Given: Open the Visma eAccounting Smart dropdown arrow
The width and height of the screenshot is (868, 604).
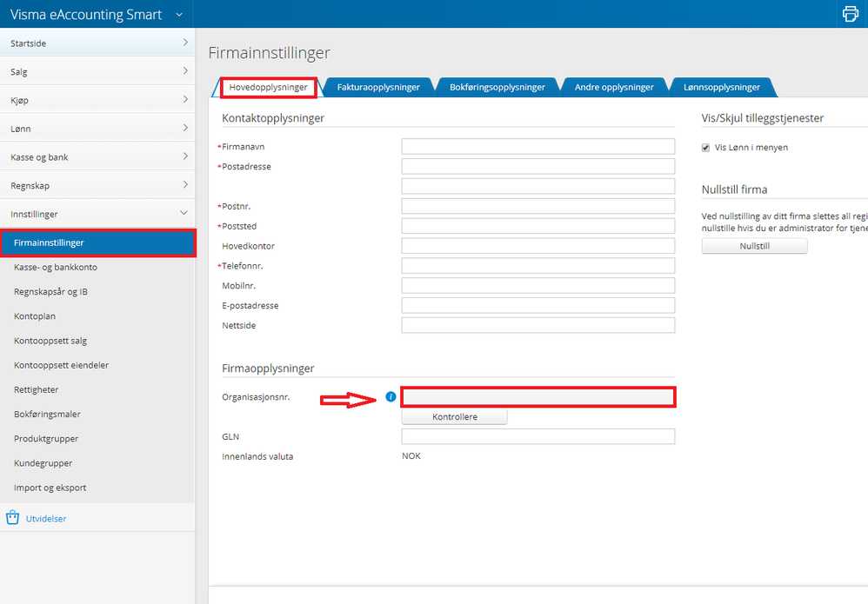Looking at the screenshot, I should (179, 15).
